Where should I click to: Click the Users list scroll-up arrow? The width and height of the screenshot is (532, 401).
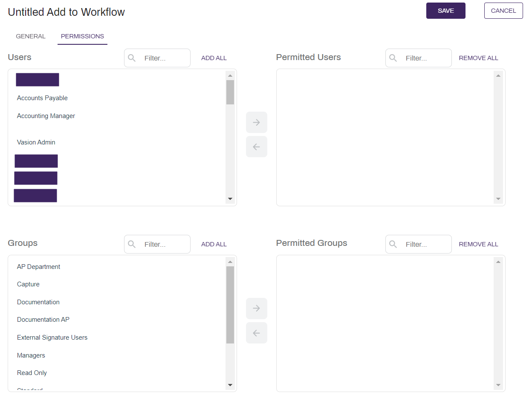click(230, 75)
